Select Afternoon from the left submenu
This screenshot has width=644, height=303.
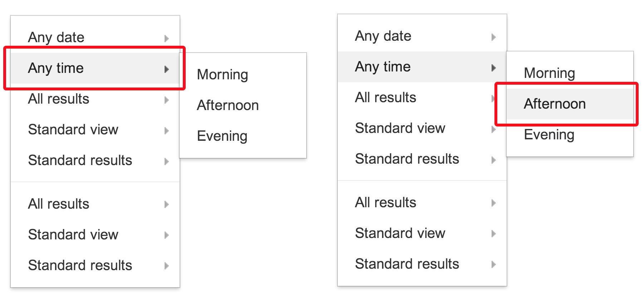click(228, 105)
